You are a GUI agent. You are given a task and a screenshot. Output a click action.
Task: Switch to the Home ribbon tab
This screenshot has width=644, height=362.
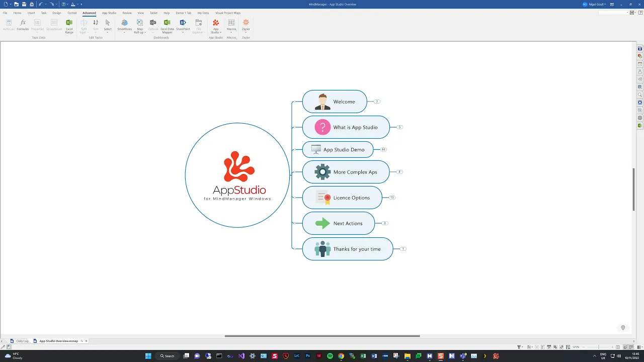click(17, 13)
